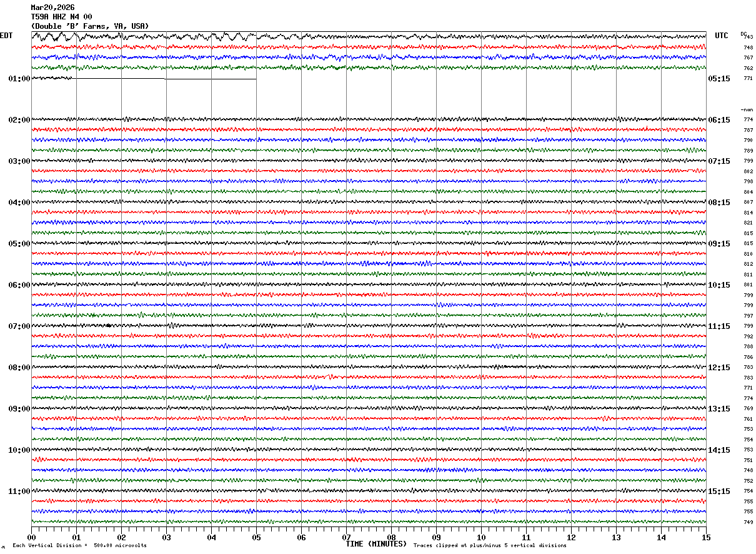Click the EDT timezone label
This screenshot has width=756, height=554.
point(6,36)
